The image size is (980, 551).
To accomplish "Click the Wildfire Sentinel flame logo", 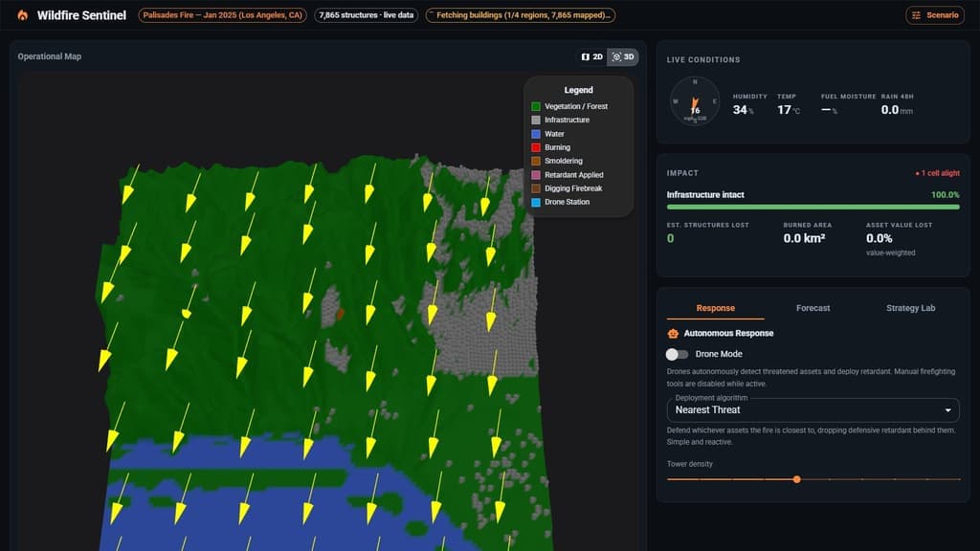I will coord(23,15).
